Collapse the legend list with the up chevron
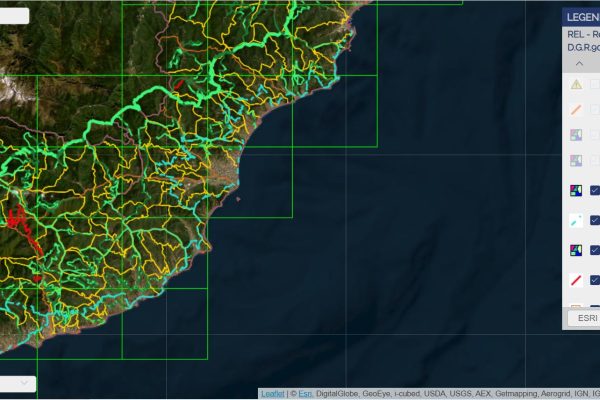The image size is (600, 400). pos(579,64)
